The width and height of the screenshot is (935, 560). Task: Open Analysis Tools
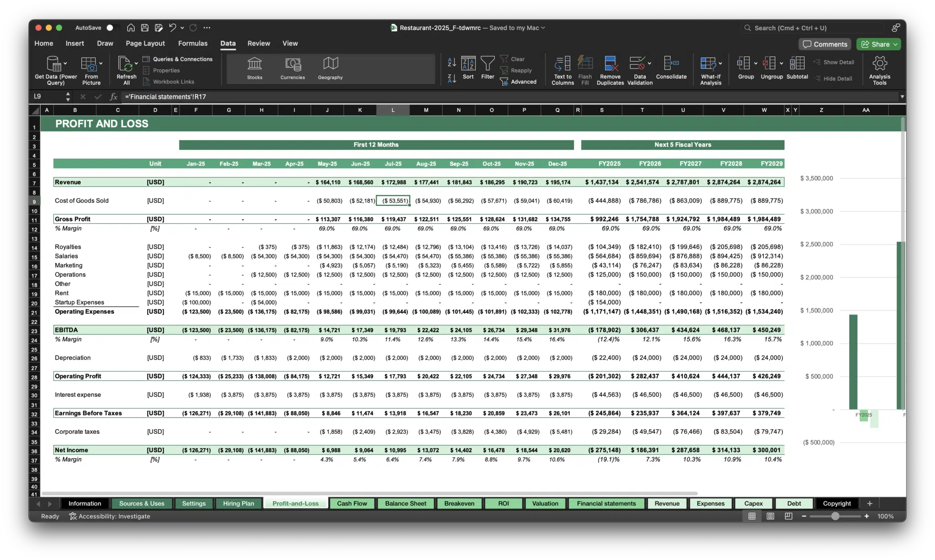879,70
